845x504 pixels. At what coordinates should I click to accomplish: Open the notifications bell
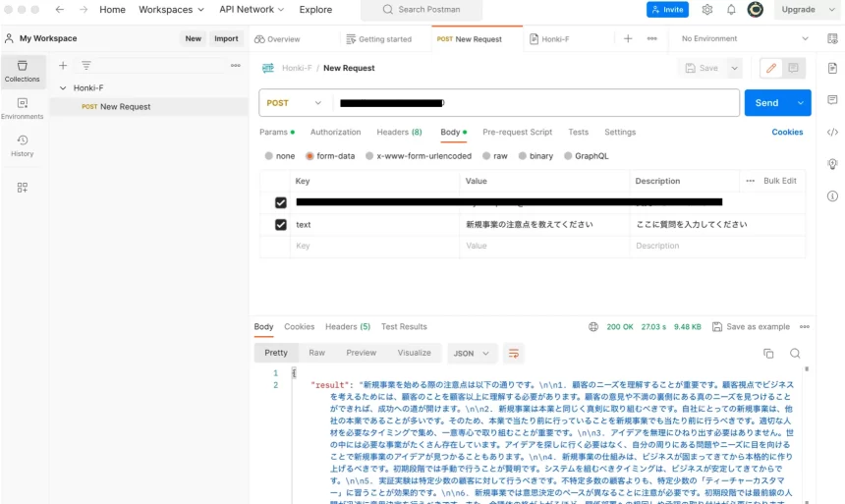[x=731, y=10]
